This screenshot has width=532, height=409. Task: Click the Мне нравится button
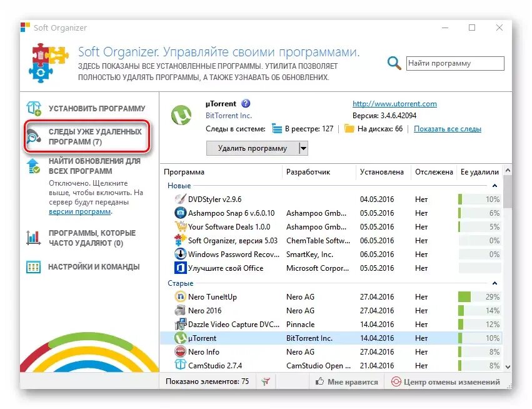346,382
